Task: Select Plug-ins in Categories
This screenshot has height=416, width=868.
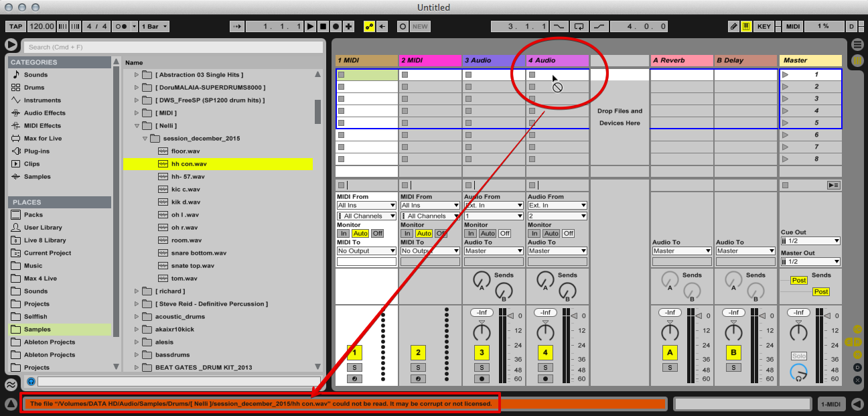Action: [37, 151]
